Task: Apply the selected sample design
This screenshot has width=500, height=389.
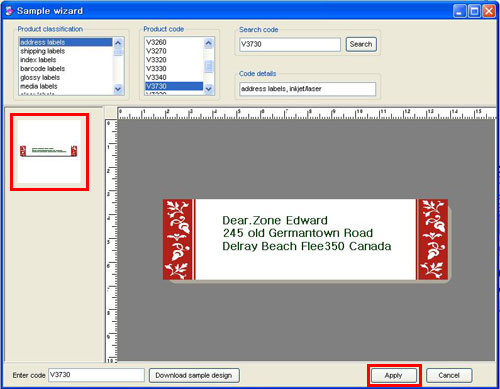Action: point(394,376)
